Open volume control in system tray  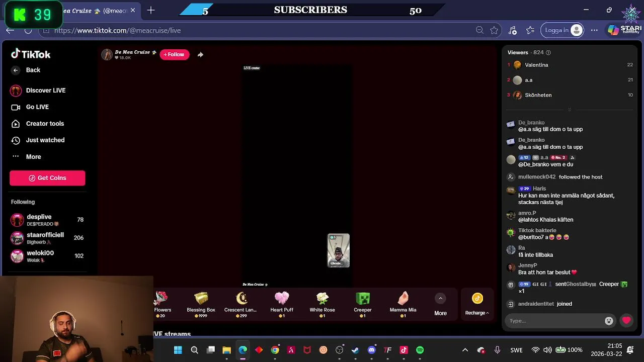point(547,350)
